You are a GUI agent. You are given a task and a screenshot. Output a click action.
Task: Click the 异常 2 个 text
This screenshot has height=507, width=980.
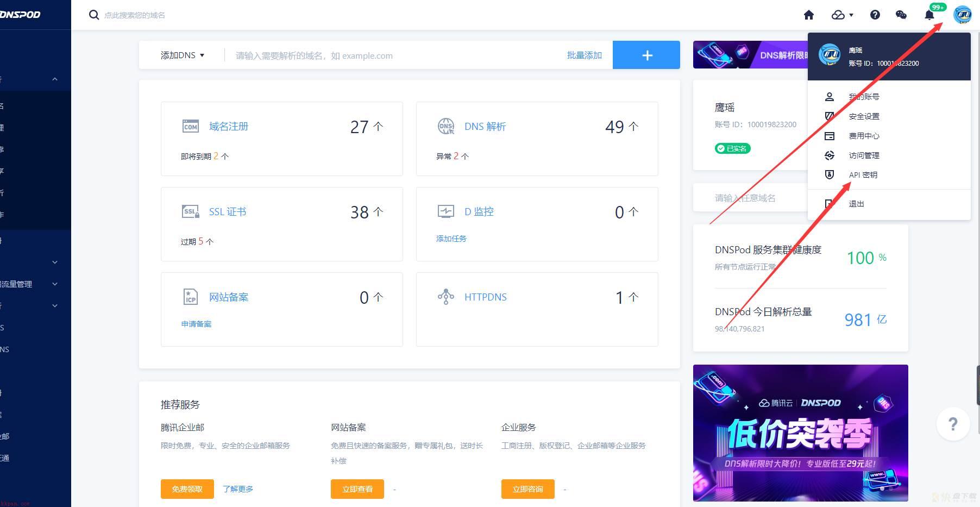pos(453,156)
